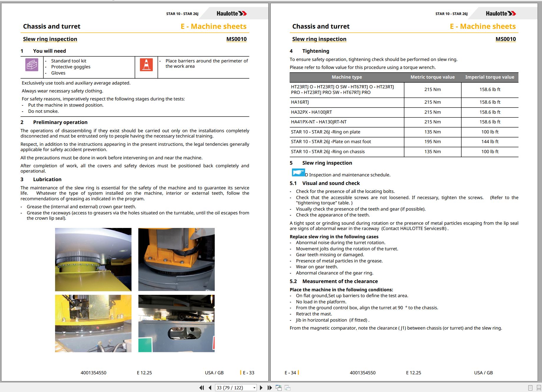
Task: Go to the first page
Action: (202, 388)
